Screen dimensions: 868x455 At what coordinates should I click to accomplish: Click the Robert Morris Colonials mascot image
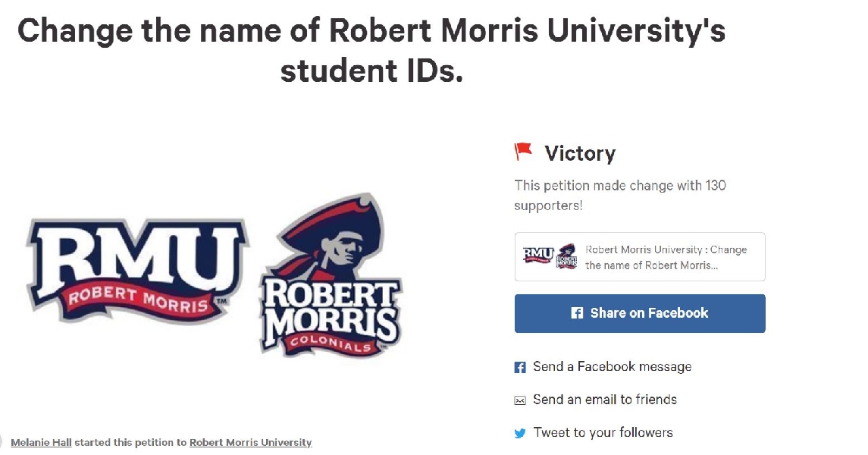tap(331, 277)
